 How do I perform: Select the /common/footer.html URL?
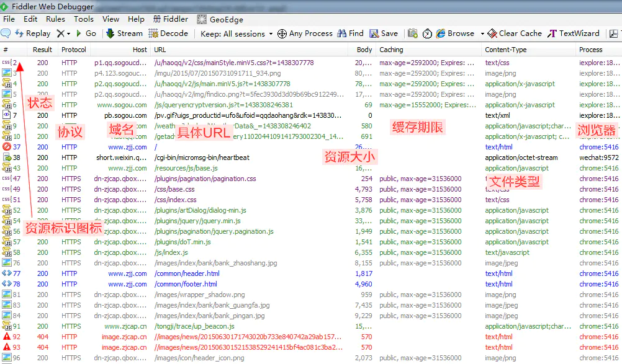pyautogui.click(x=186, y=284)
